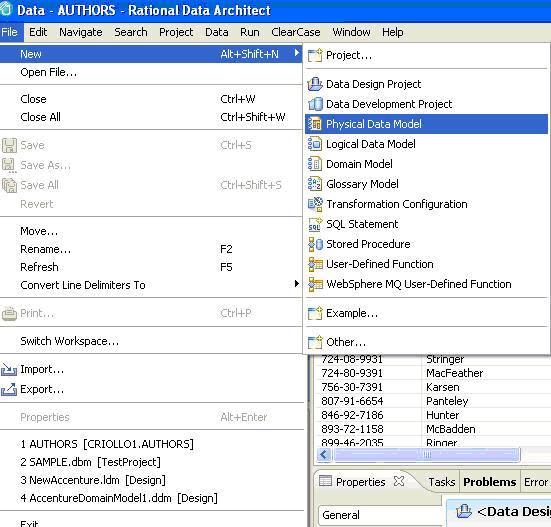The image size is (551, 527).
Task: Switch to the Tasks tab
Action: tap(441, 482)
